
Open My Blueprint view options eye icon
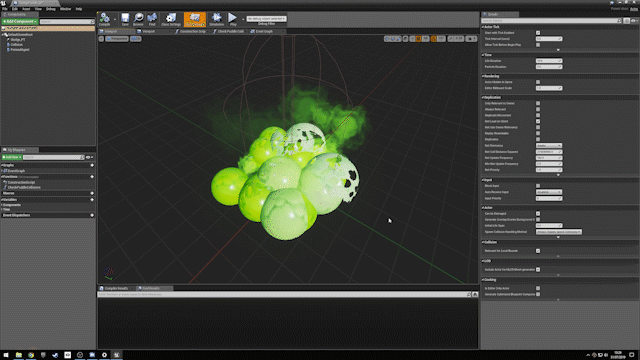pyautogui.click(x=89, y=157)
